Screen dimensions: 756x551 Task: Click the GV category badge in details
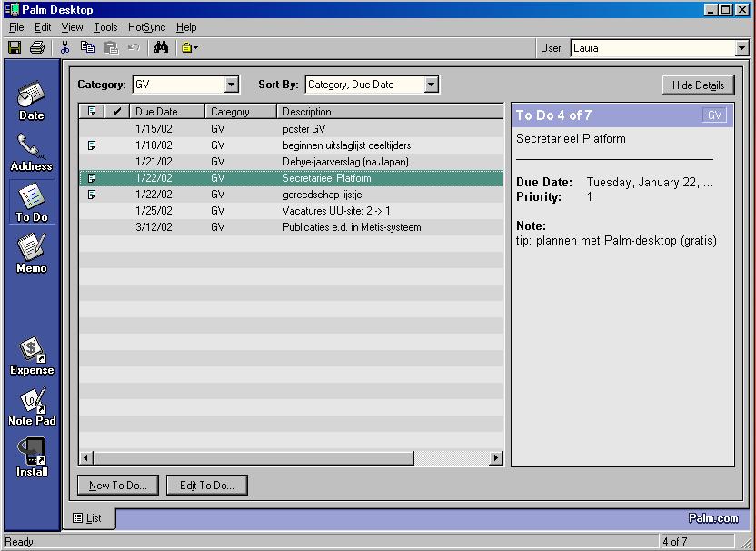714,115
